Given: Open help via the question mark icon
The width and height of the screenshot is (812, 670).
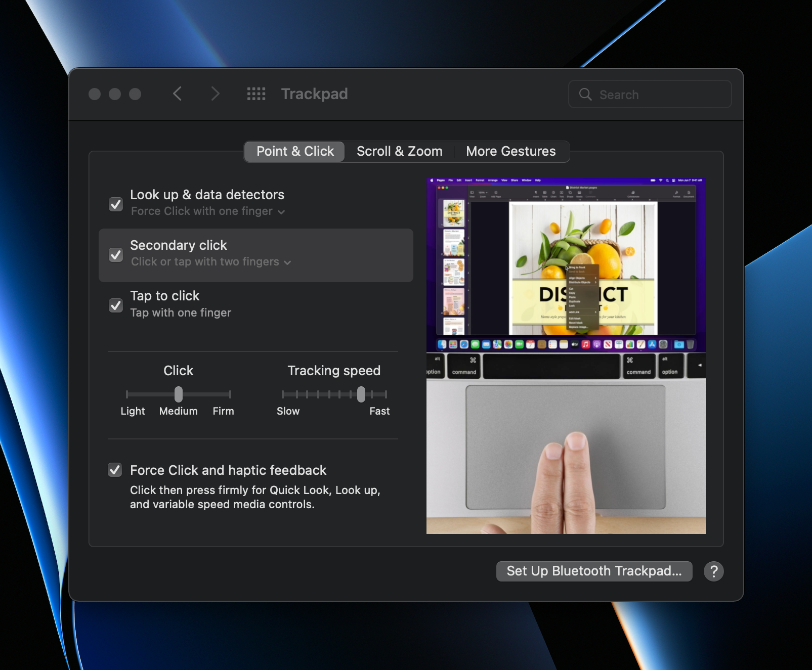Looking at the screenshot, I should (713, 571).
